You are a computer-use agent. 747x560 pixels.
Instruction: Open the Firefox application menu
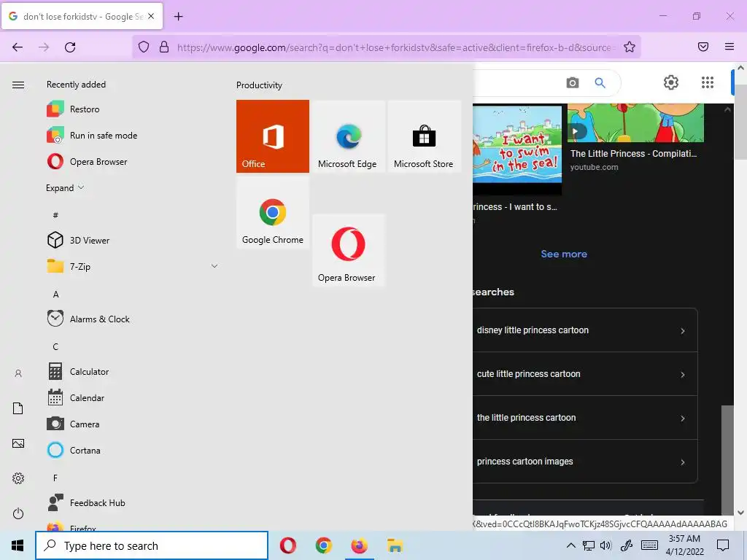[729, 47]
